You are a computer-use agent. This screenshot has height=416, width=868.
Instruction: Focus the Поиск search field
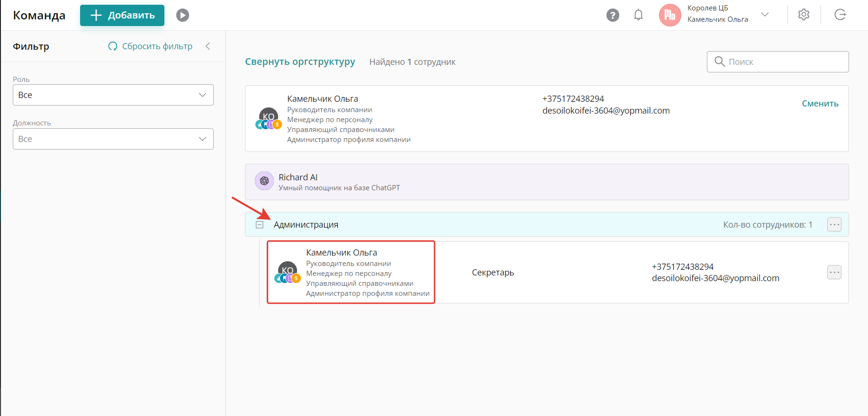[778, 62]
